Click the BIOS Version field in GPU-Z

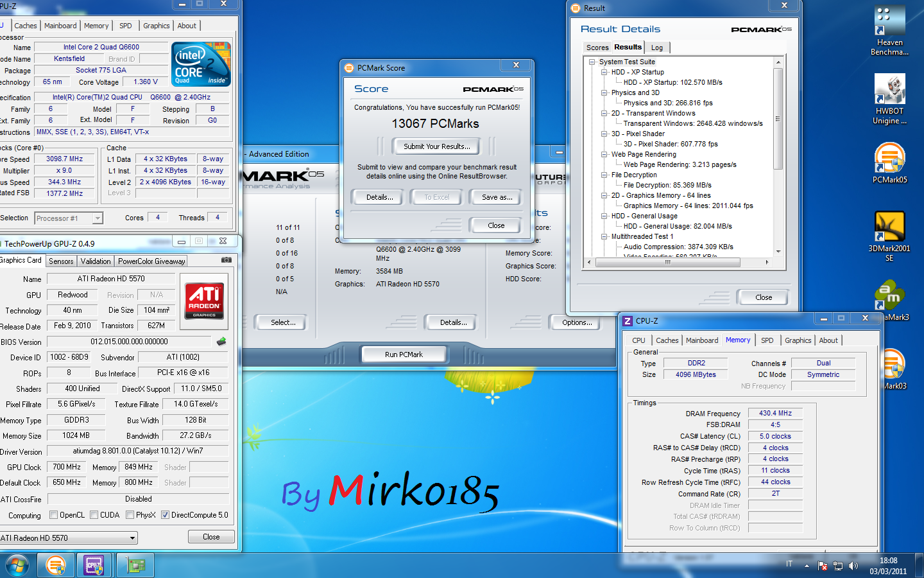[130, 342]
